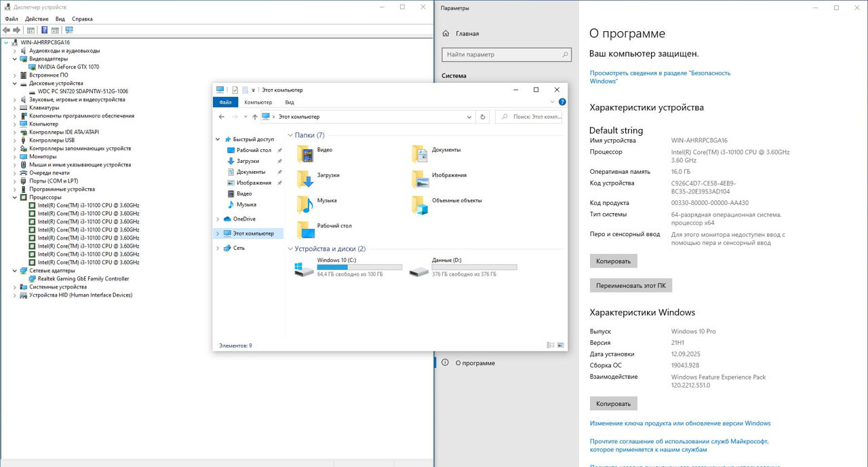The height and width of the screenshot is (467, 868).
Task: Click the blue help icon in Device Manager toolbar
Action: 45,30
